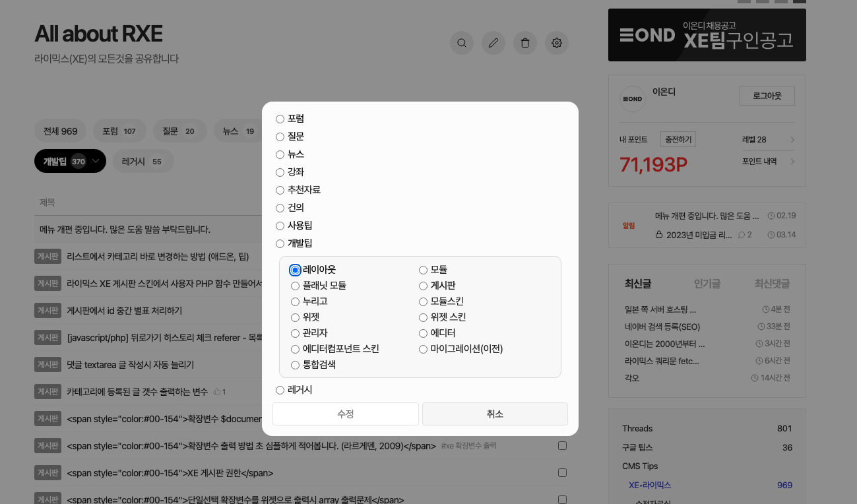Open the 레거시 55 category tab

click(143, 161)
